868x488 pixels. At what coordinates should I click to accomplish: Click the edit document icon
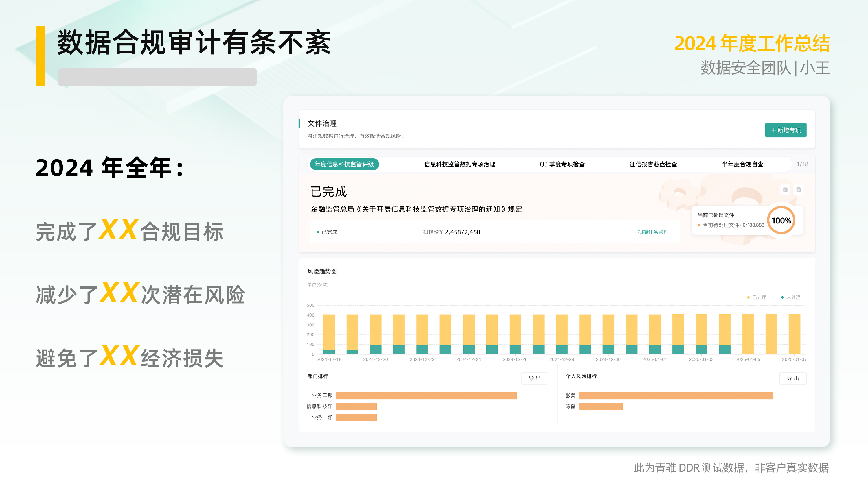[798, 190]
